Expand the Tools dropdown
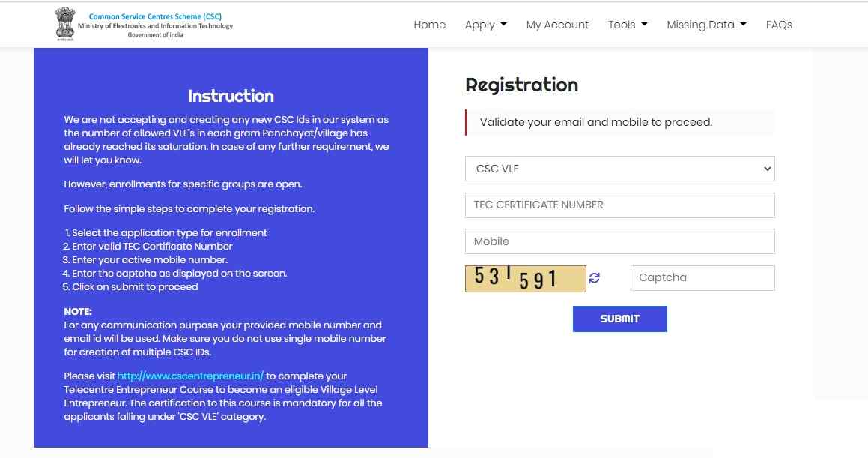868x458 pixels. (628, 25)
